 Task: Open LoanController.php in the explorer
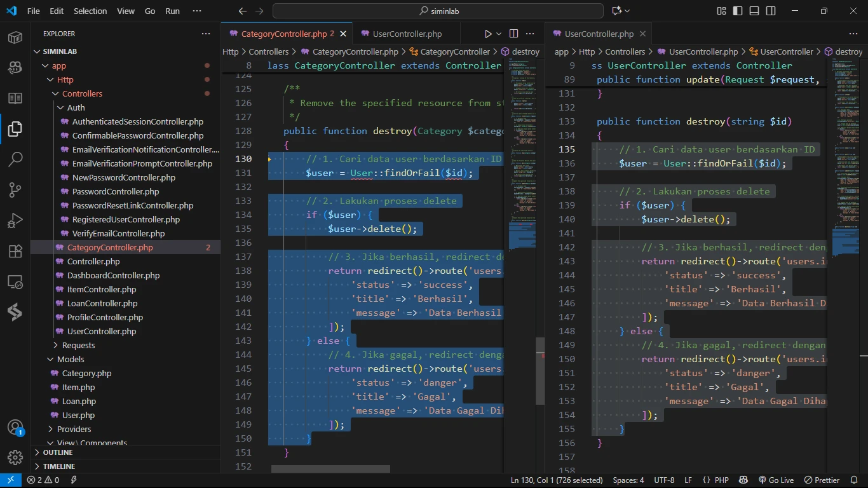pos(102,303)
